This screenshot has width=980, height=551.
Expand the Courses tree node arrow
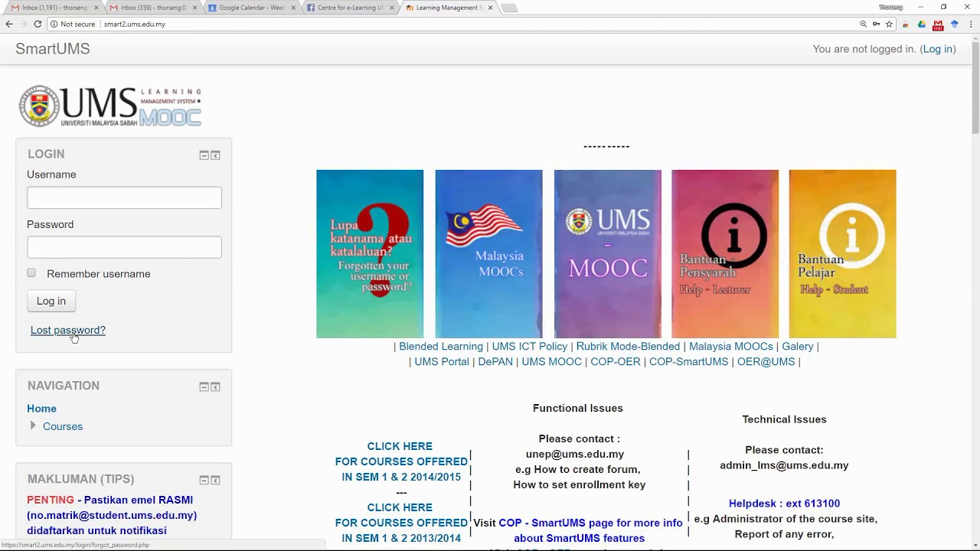coord(33,425)
